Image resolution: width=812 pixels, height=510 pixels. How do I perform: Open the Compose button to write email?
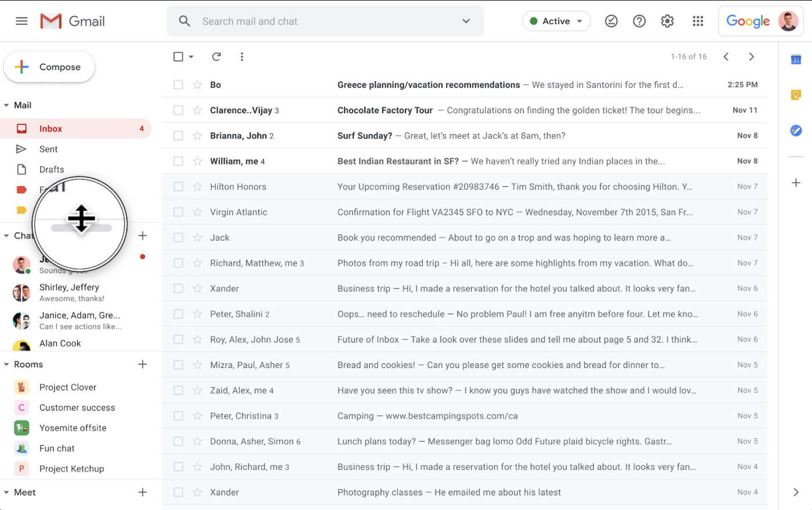[x=49, y=66]
